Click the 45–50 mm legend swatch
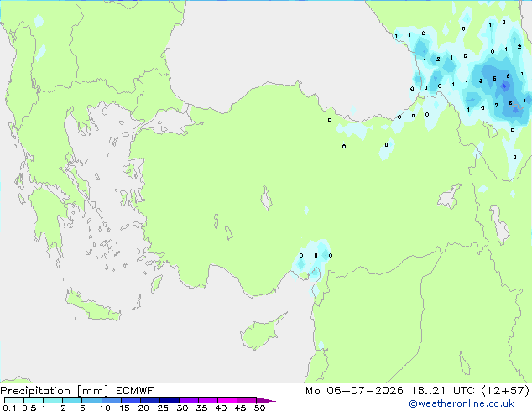Image resolution: width=532 pixels, height=411 pixels. pos(247,400)
